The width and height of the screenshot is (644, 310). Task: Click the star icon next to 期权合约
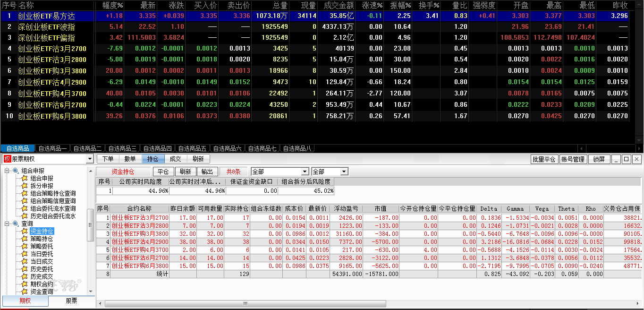25,284
